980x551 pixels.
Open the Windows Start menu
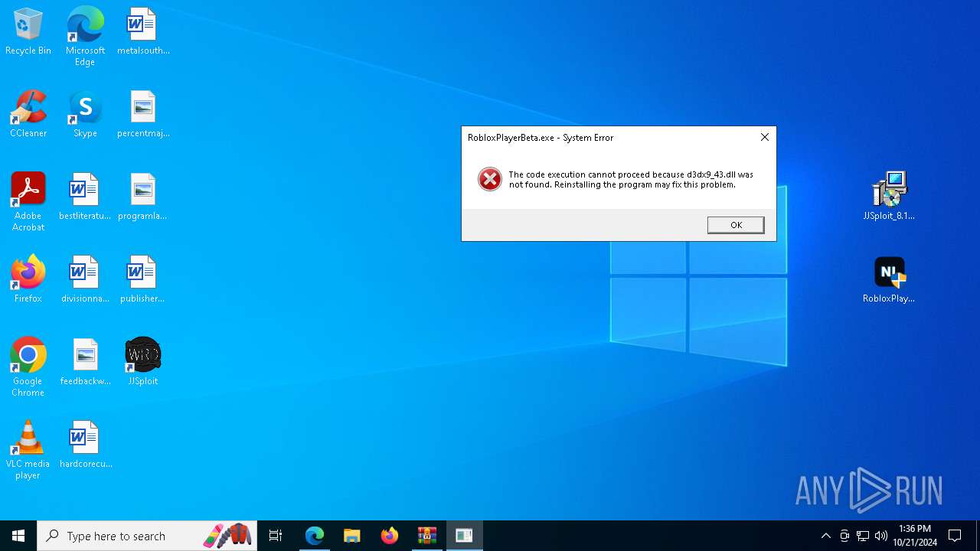click(x=18, y=536)
